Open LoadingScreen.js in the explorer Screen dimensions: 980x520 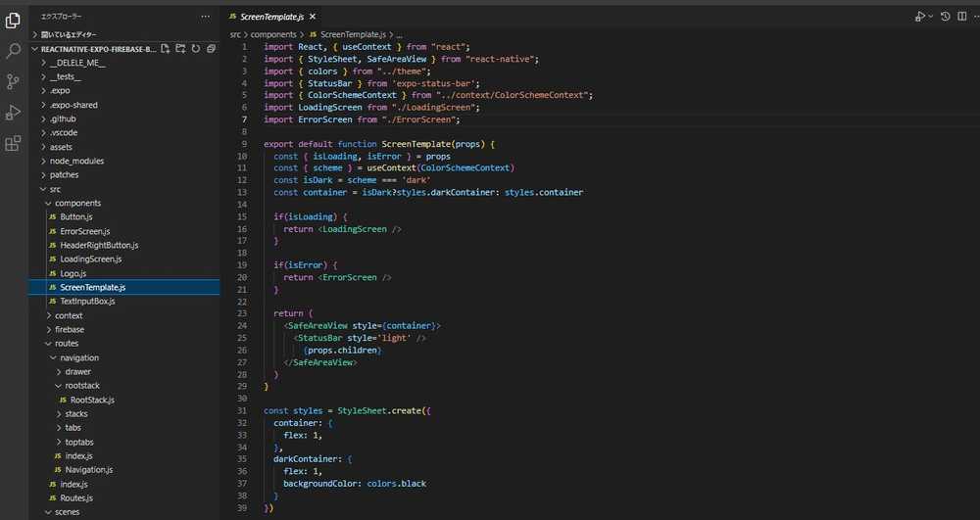point(125,260)
